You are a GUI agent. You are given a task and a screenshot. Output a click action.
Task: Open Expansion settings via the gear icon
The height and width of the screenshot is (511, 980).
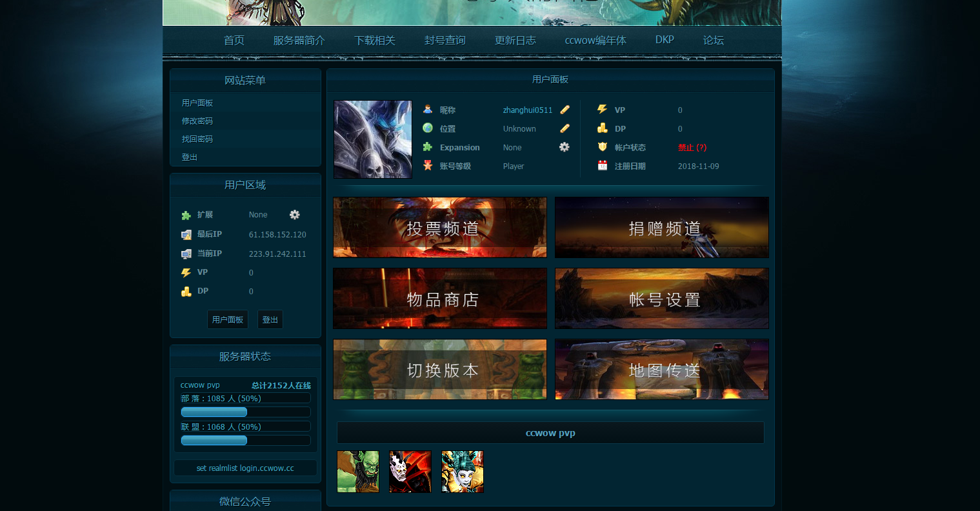(564, 147)
